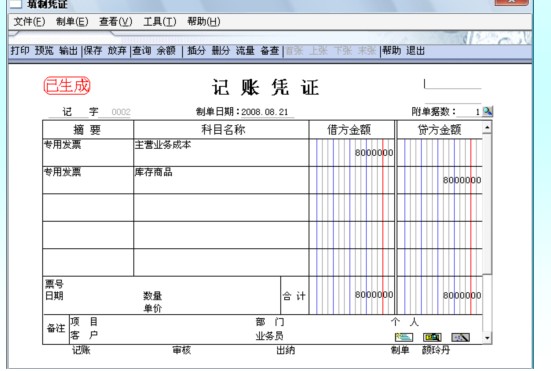Select the 库存商品 account cell
Viewport: 551px width, 371px height.
(221, 180)
